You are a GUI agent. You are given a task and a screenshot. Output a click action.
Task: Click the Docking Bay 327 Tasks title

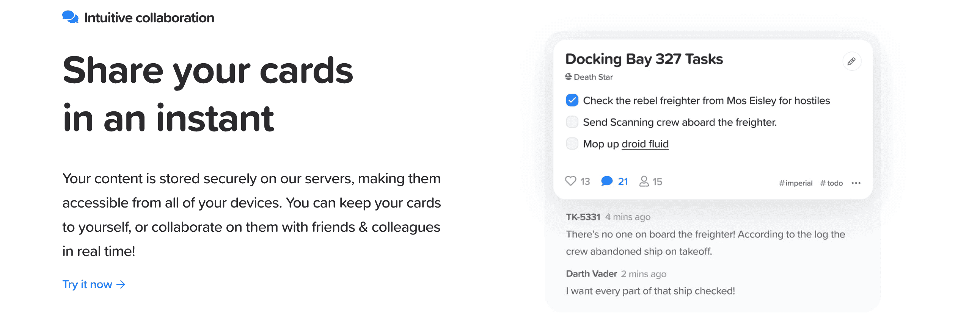pos(644,59)
